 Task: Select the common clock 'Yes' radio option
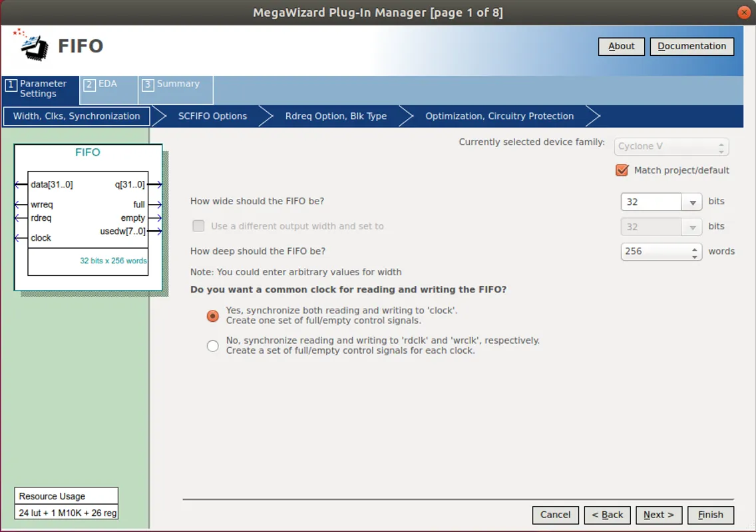(x=213, y=316)
